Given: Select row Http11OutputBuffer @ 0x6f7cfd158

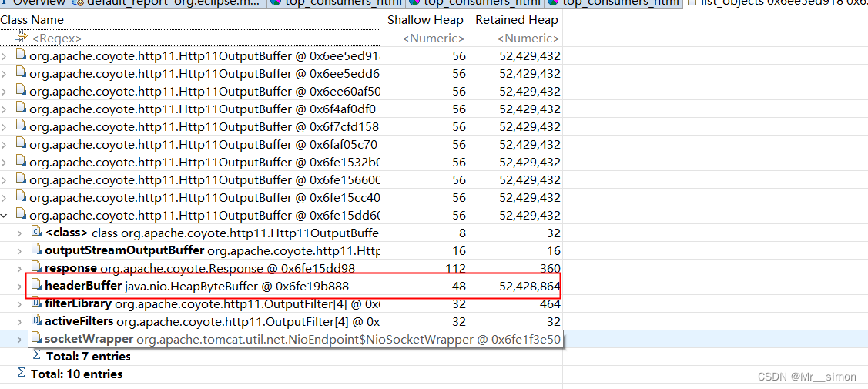Looking at the screenshot, I should (x=204, y=127).
